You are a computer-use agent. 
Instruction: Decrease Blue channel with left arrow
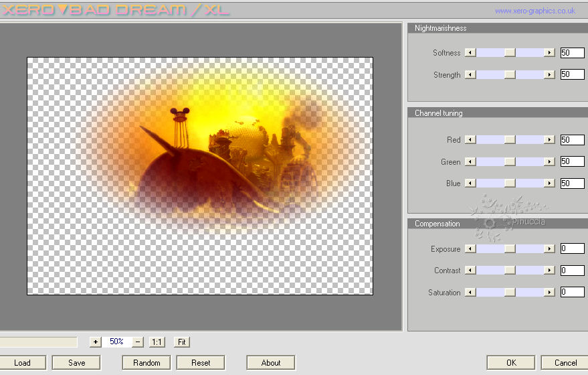click(x=470, y=183)
